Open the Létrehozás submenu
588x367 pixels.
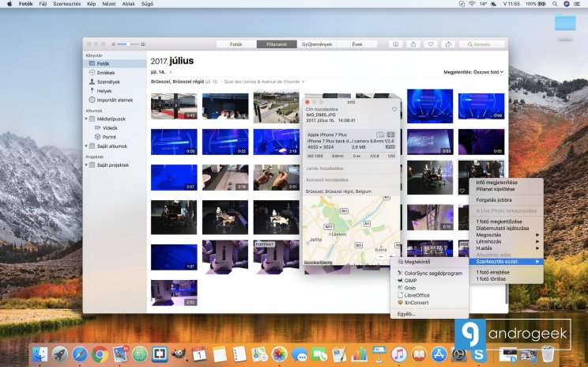(x=507, y=242)
